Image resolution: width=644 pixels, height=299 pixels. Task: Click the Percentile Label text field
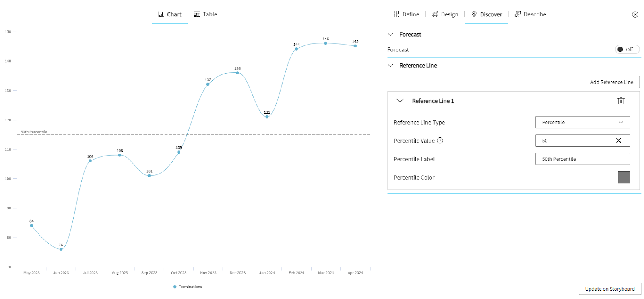(582, 159)
